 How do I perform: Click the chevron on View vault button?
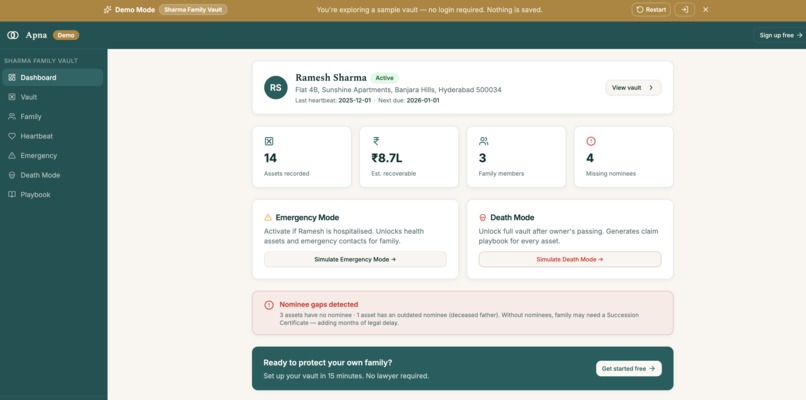(651, 88)
